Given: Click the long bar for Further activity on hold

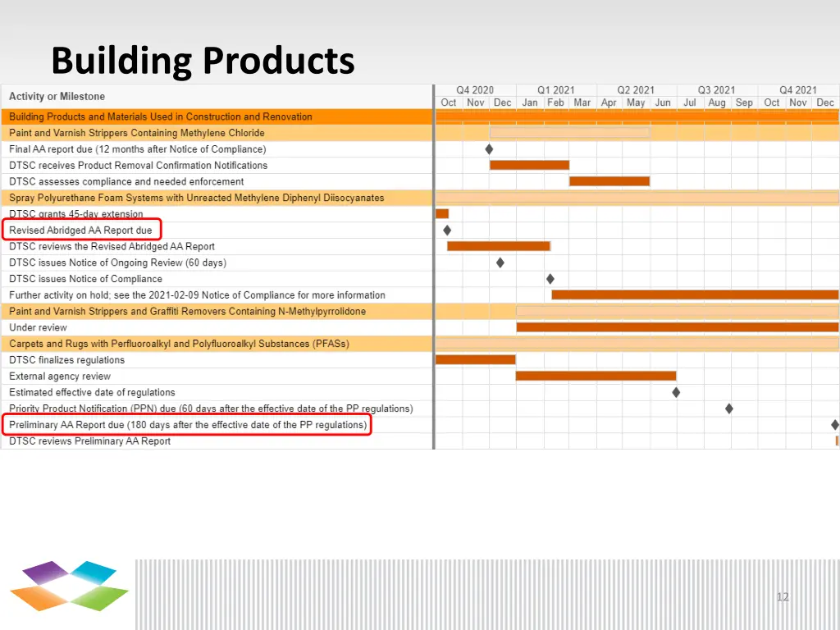Looking at the screenshot, I should pyautogui.click(x=696, y=294).
